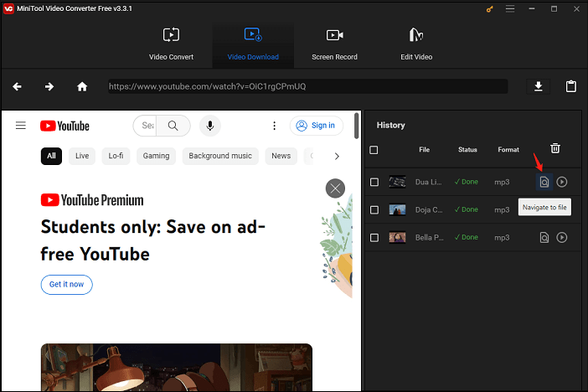Open YouTube's hamburger guide menu
Image resolution: width=588 pixels, height=392 pixels.
click(21, 126)
